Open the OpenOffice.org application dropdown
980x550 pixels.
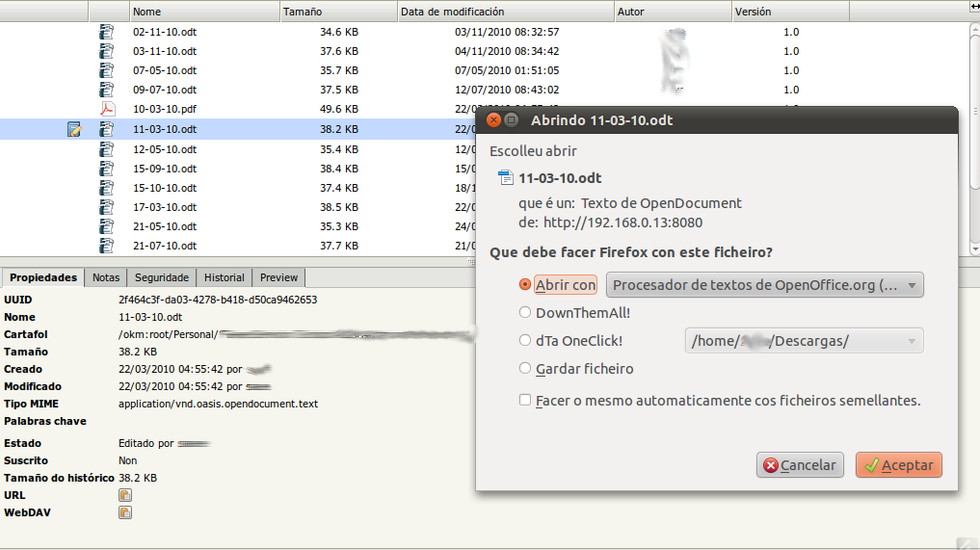pyautogui.click(x=765, y=285)
